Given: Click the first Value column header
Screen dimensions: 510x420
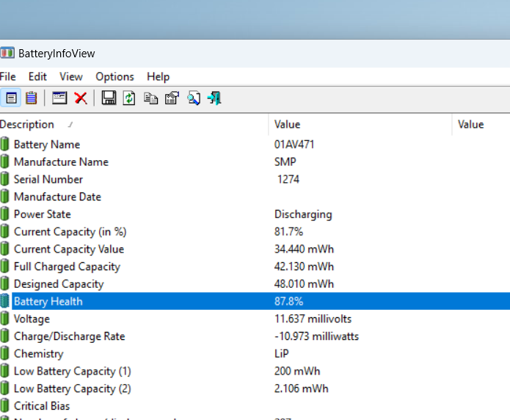Looking at the screenshot, I should pos(360,124).
